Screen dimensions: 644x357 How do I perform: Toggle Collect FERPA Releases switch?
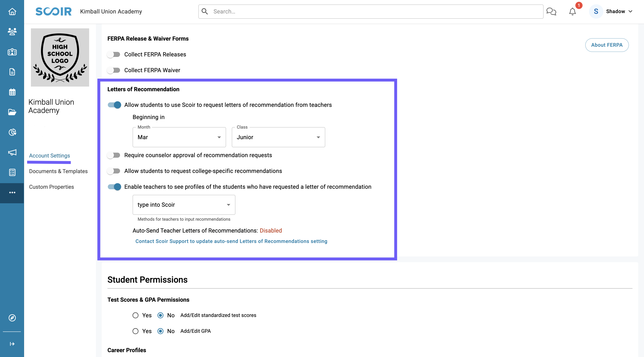(x=114, y=54)
